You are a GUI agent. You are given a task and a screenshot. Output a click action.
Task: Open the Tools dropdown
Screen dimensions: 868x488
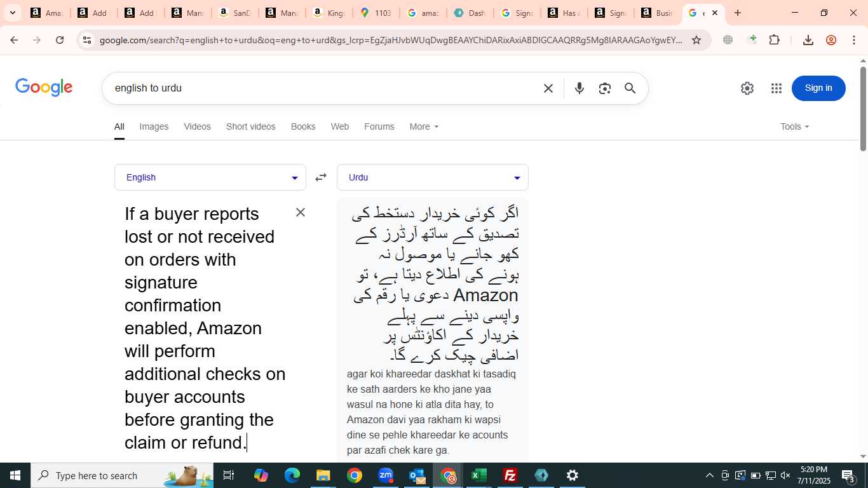(x=795, y=126)
